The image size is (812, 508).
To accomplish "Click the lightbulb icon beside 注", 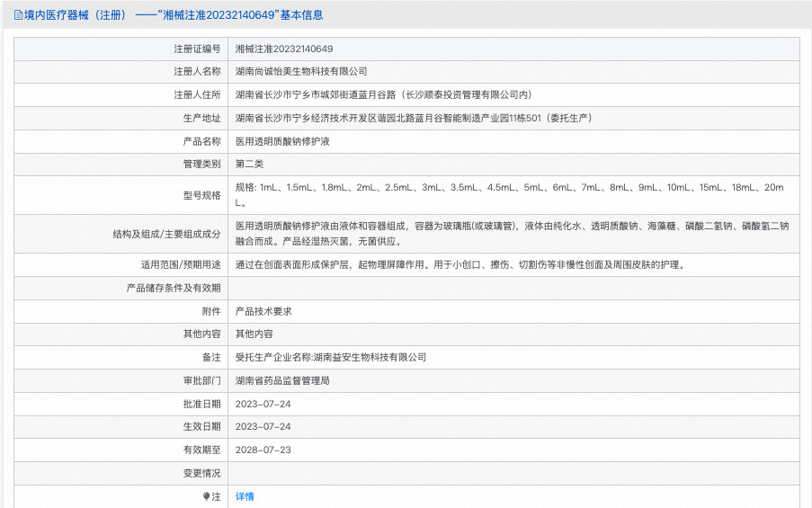I will [x=206, y=496].
